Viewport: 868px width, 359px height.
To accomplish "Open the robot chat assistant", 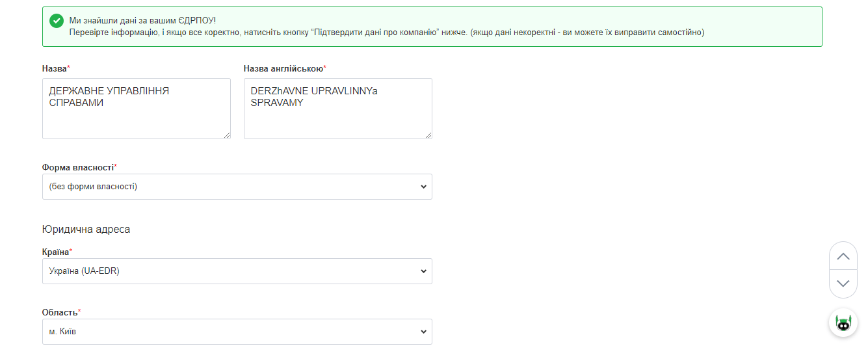I will 843,323.
